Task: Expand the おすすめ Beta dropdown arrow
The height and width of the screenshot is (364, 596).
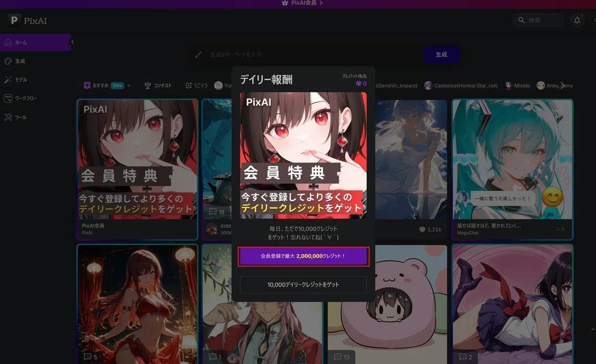Action: tap(129, 85)
